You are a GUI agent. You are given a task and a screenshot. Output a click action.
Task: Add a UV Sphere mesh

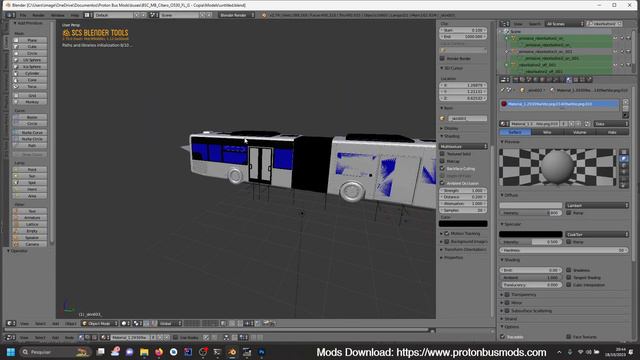[30, 60]
